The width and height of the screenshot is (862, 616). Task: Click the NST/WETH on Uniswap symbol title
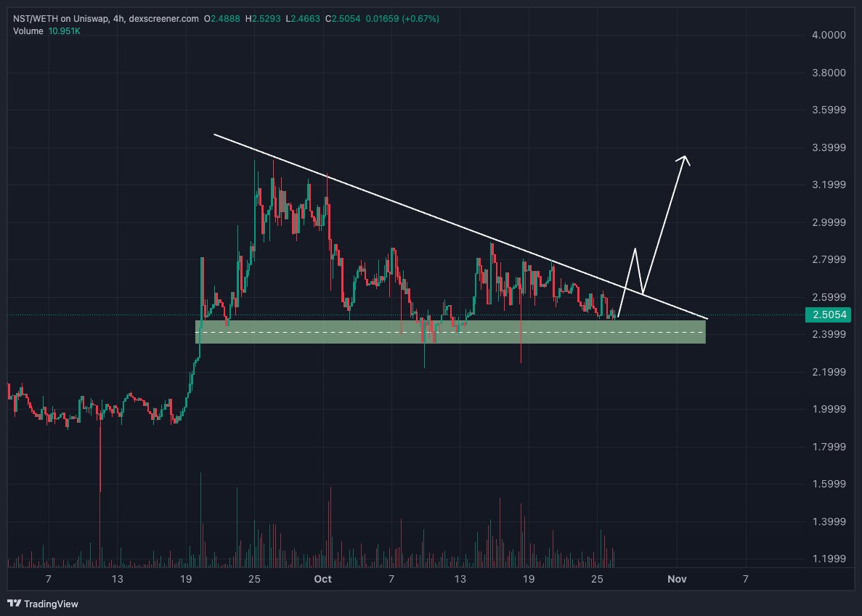(60, 19)
